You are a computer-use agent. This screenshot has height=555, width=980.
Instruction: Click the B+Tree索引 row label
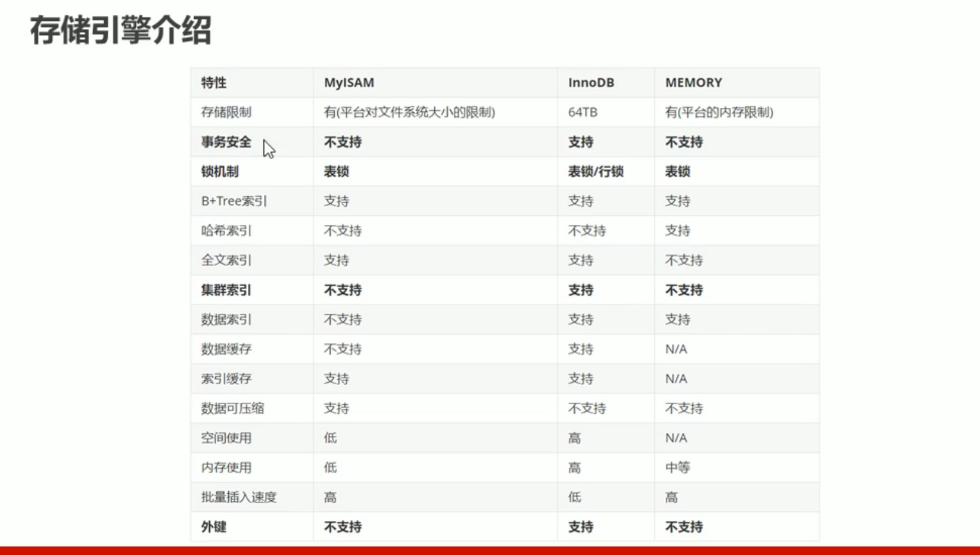[234, 201]
